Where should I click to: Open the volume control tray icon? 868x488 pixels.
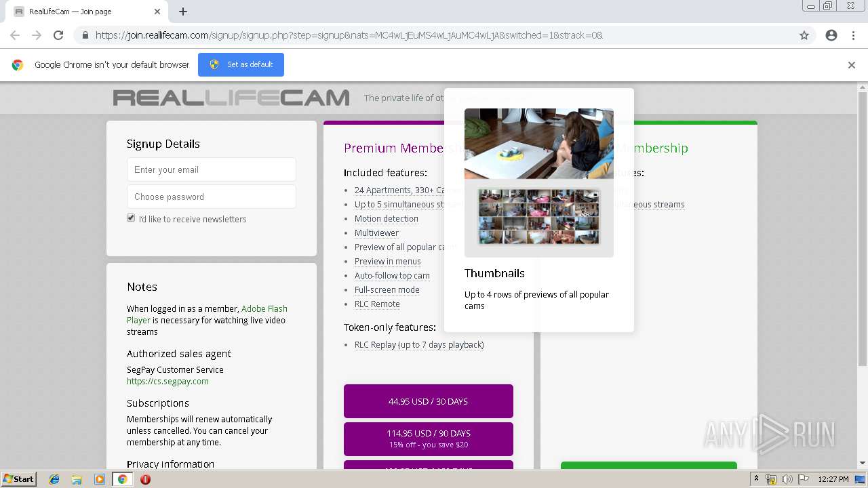(787, 479)
